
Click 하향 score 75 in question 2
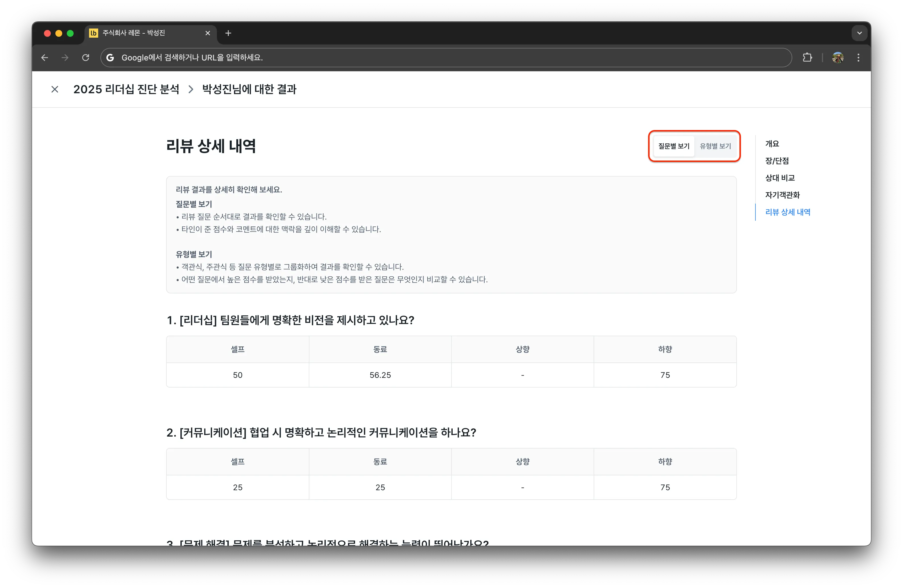coord(665,488)
